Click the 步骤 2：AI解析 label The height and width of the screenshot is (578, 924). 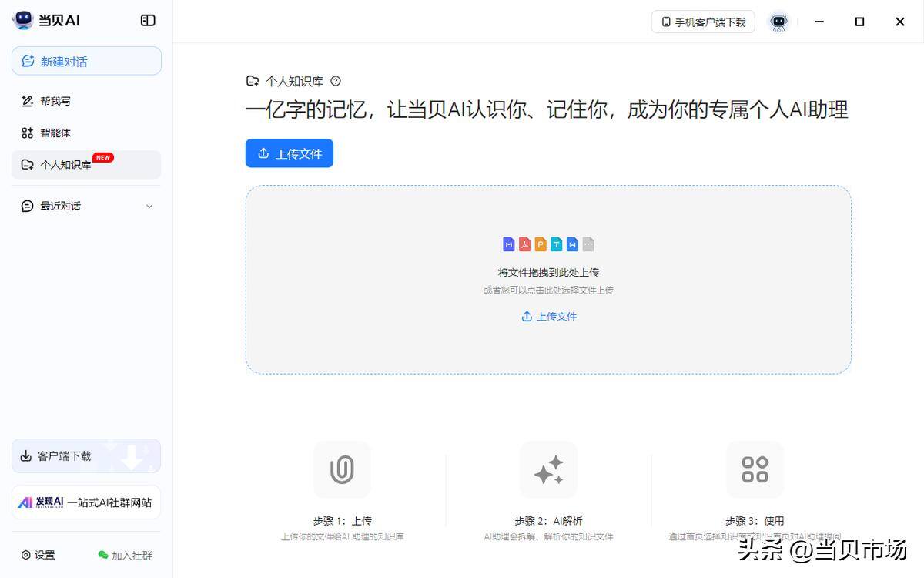pyautogui.click(x=548, y=521)
